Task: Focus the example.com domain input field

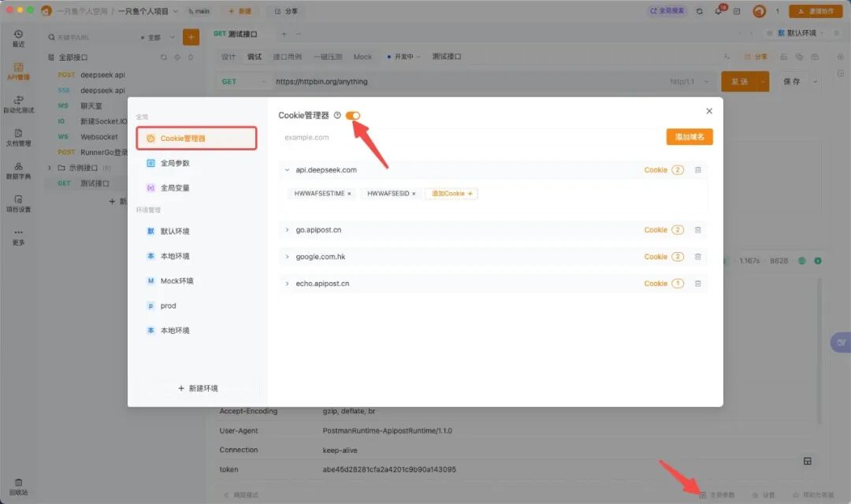Action: click(x=470, y=137)
